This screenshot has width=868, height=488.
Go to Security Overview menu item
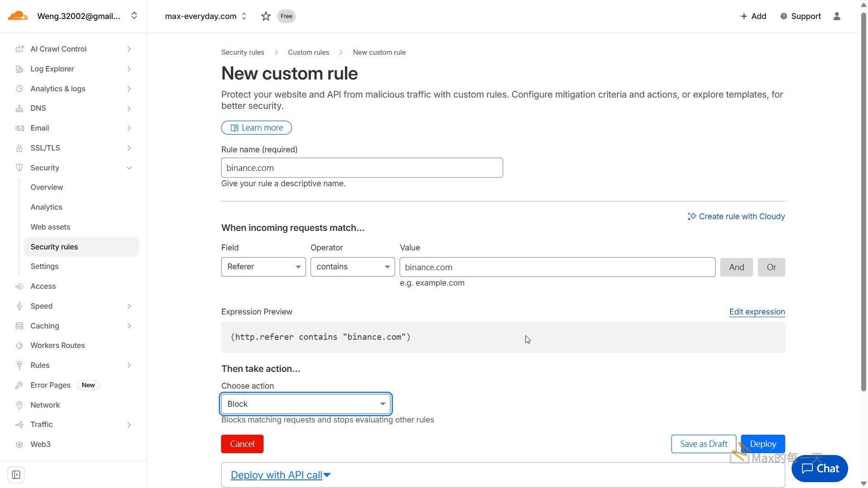47,187
